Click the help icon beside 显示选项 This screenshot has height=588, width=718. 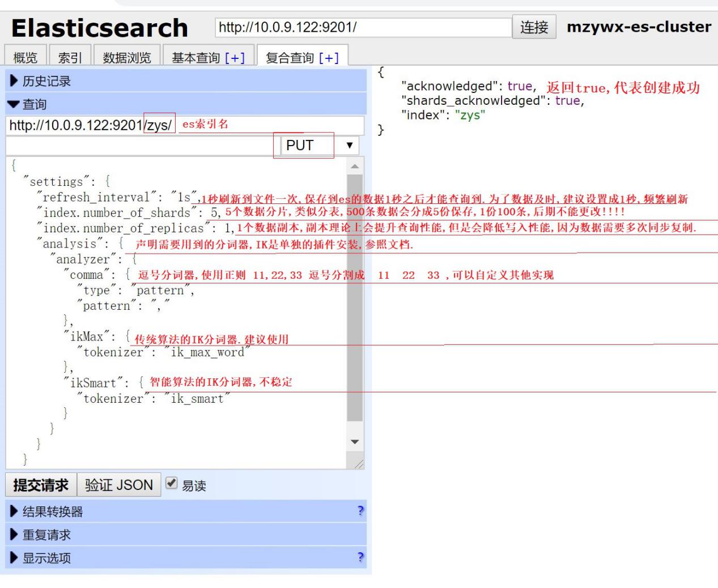coord(360,557)
